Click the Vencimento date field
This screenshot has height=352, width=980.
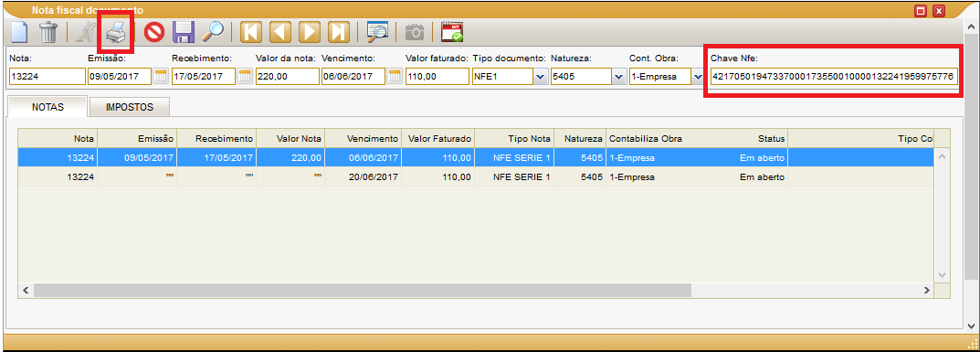(x=353, y=76)
